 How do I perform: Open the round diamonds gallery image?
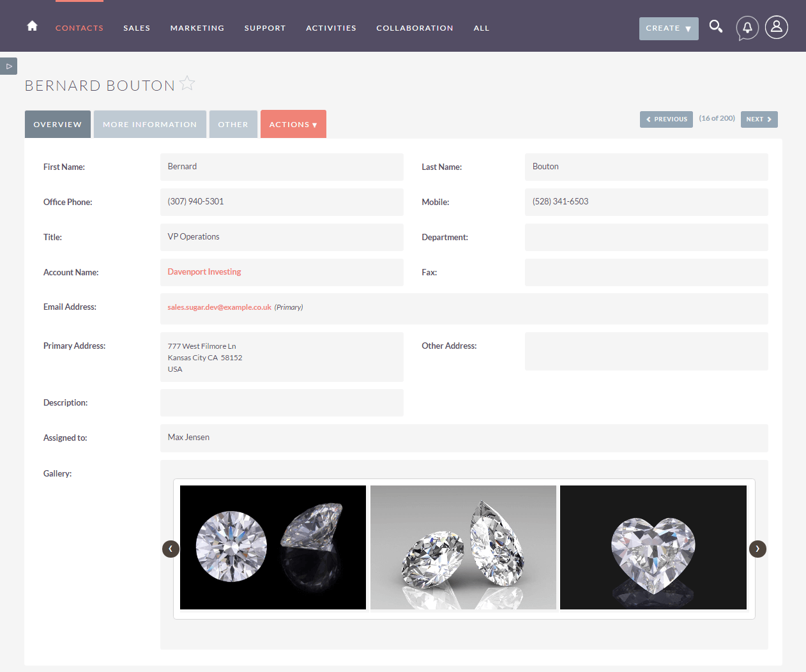click(273, 547)
